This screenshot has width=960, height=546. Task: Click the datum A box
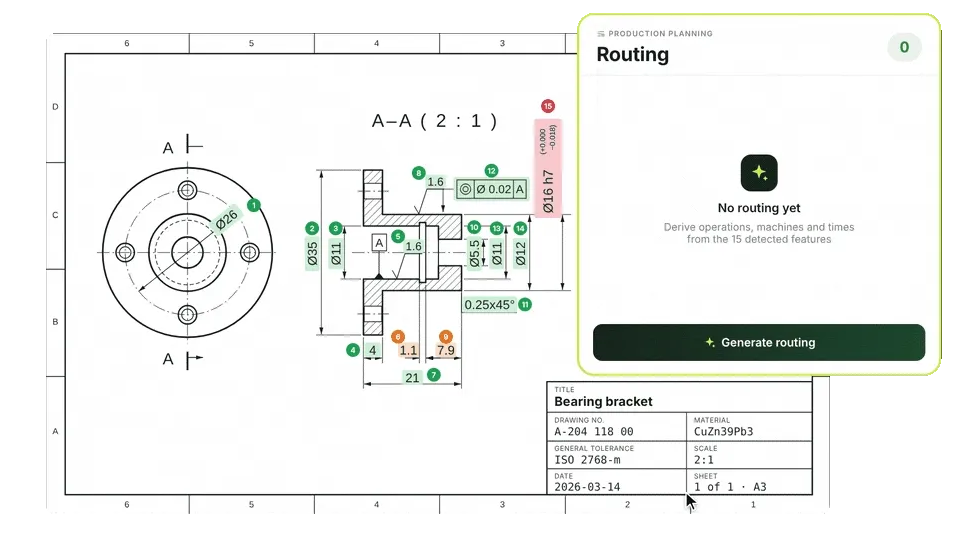[380, 243]
